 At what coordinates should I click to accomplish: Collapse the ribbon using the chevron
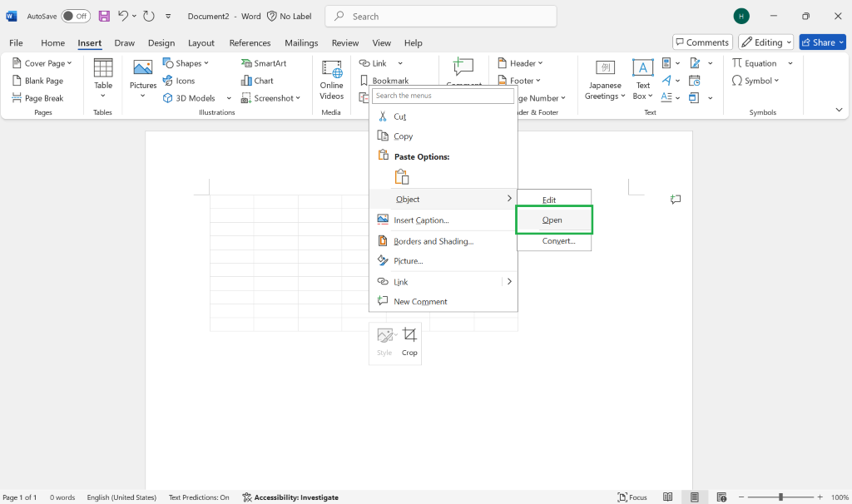[839, 110]
